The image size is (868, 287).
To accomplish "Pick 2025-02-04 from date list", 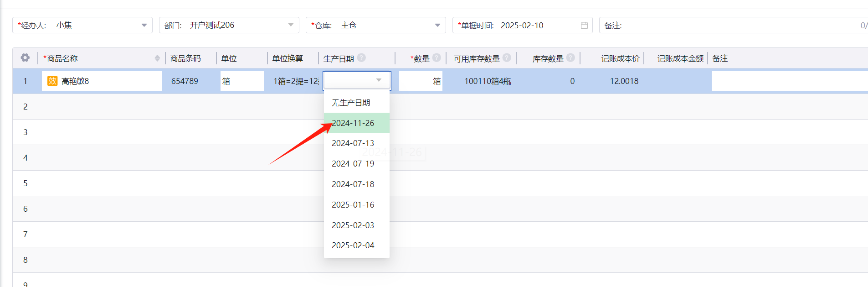I will (x=353, y=245).
